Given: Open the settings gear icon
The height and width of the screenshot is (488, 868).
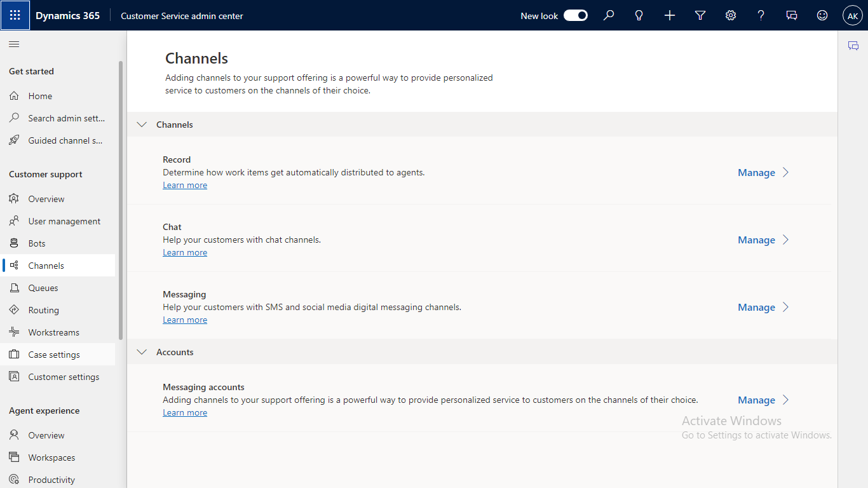Looking at the screenshot, I should pos(731,15).
